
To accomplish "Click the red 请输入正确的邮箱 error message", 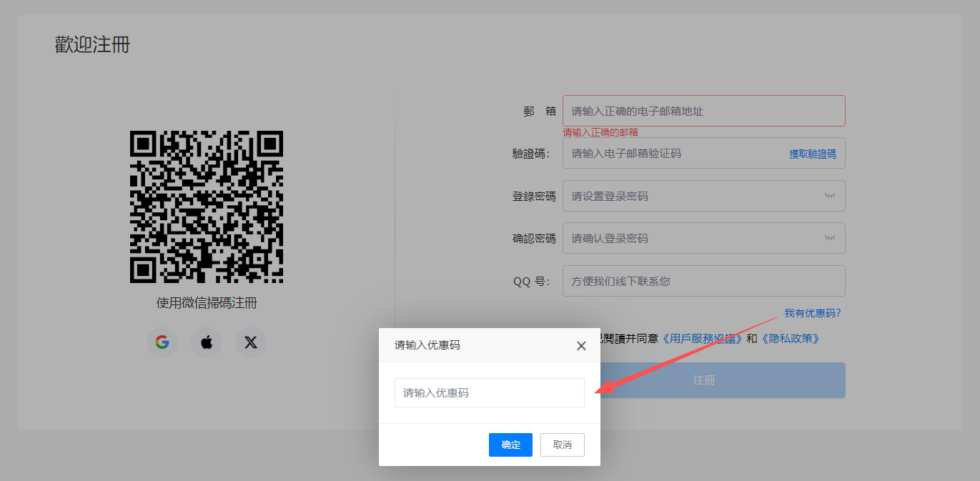I will pyautogui.click(x=600, y=132).
